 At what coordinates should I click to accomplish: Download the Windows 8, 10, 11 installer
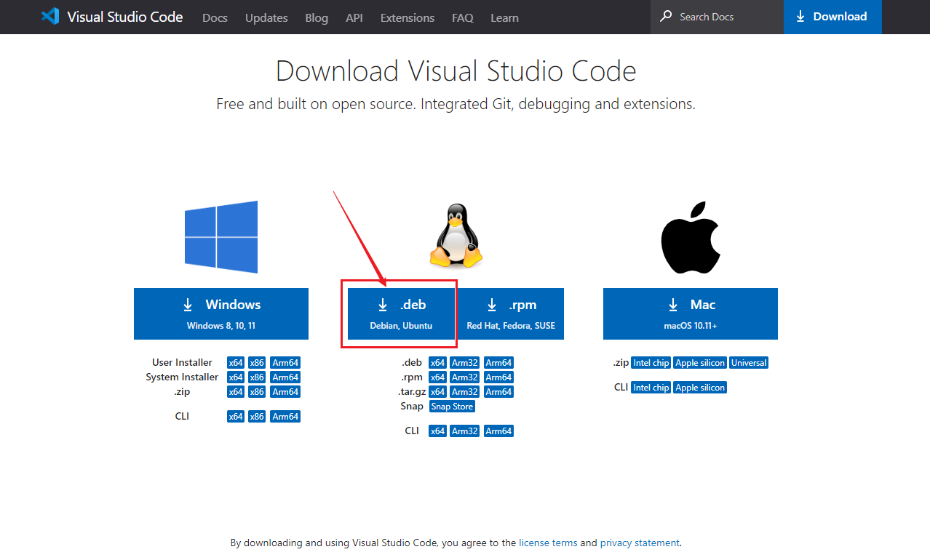[x=221, y=313]
